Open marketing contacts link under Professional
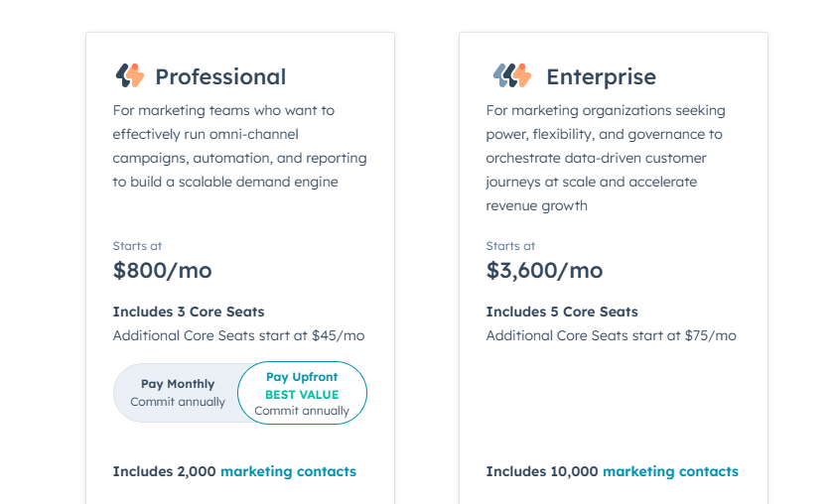The image size is (833, 504). click(288, 471)
